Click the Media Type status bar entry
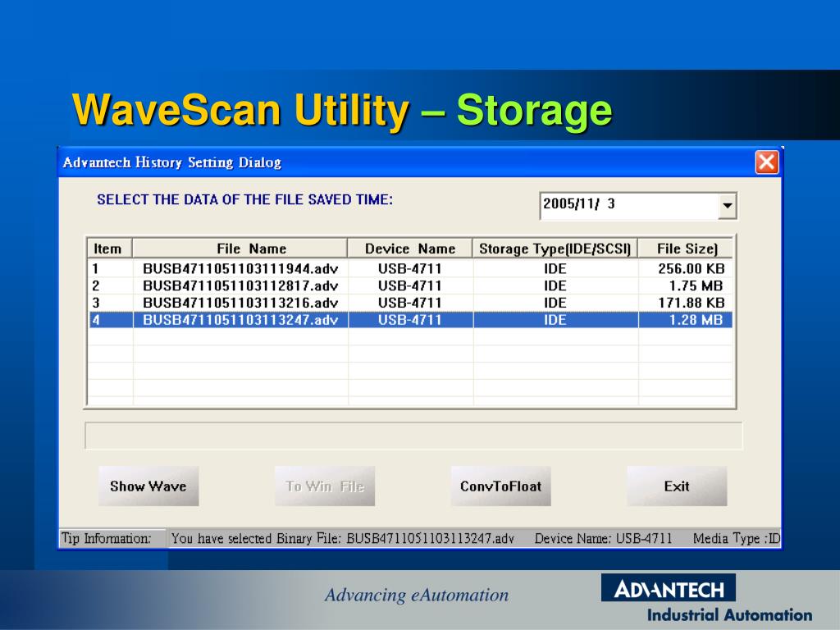 737,538
